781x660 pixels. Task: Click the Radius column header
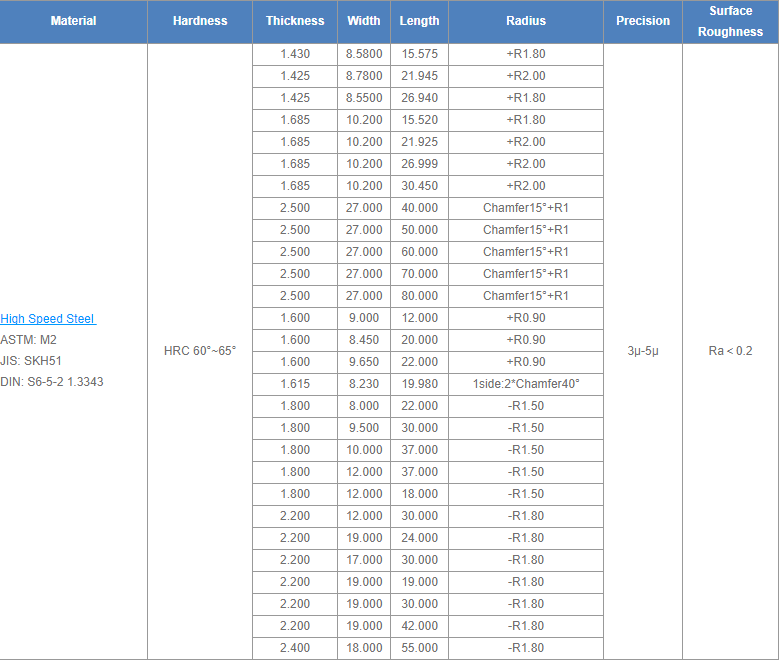coord(526,21)
